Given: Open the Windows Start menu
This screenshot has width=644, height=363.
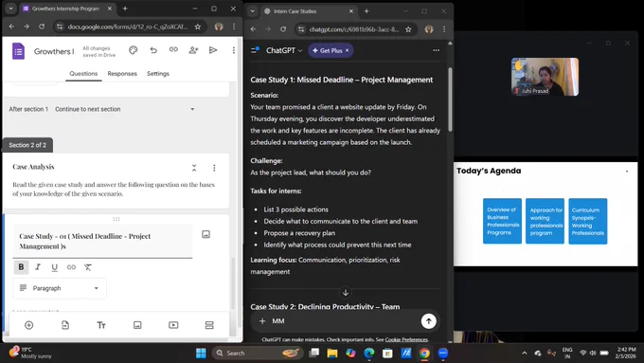Looking at the screenshot, I should [x=201, y=353].
